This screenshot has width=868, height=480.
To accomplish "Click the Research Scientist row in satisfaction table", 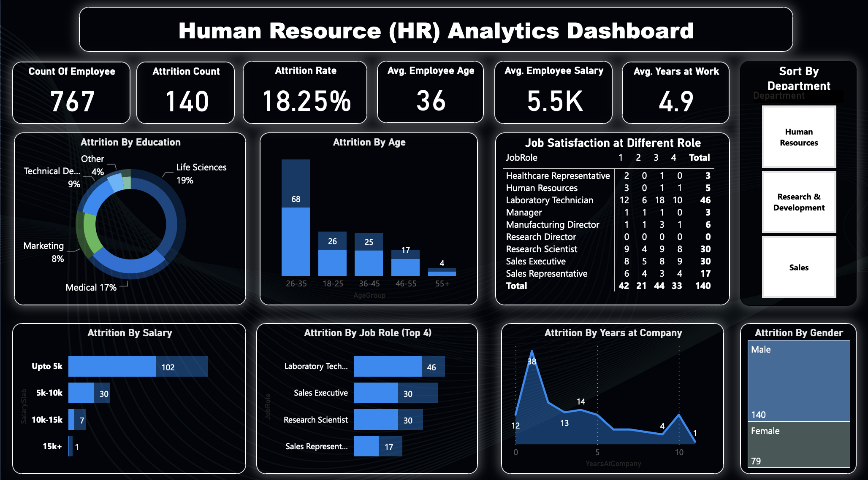I will point(542,249).
